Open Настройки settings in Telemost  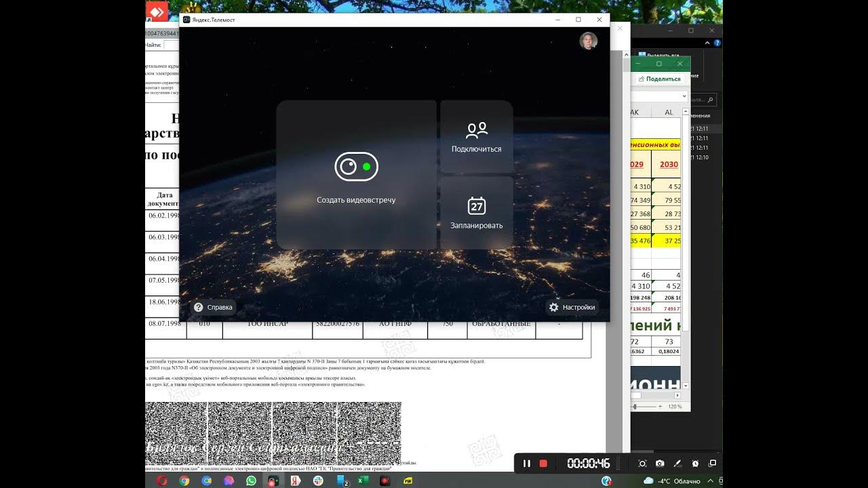tap(572, 307)
